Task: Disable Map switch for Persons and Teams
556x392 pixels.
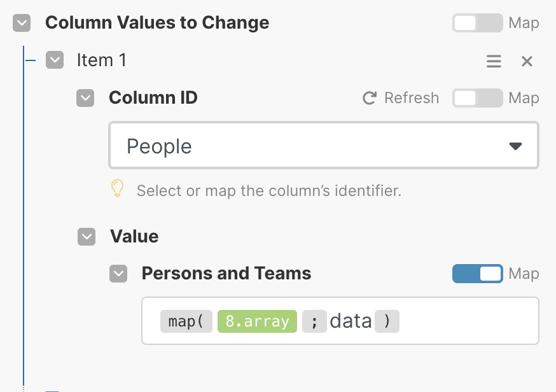Action: coord(477,274)
